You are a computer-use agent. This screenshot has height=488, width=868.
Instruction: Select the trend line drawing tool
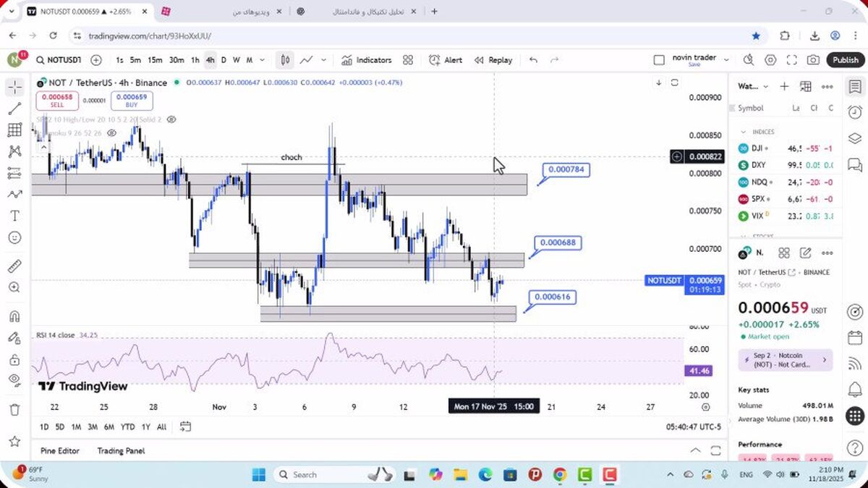tap(14, 109)
